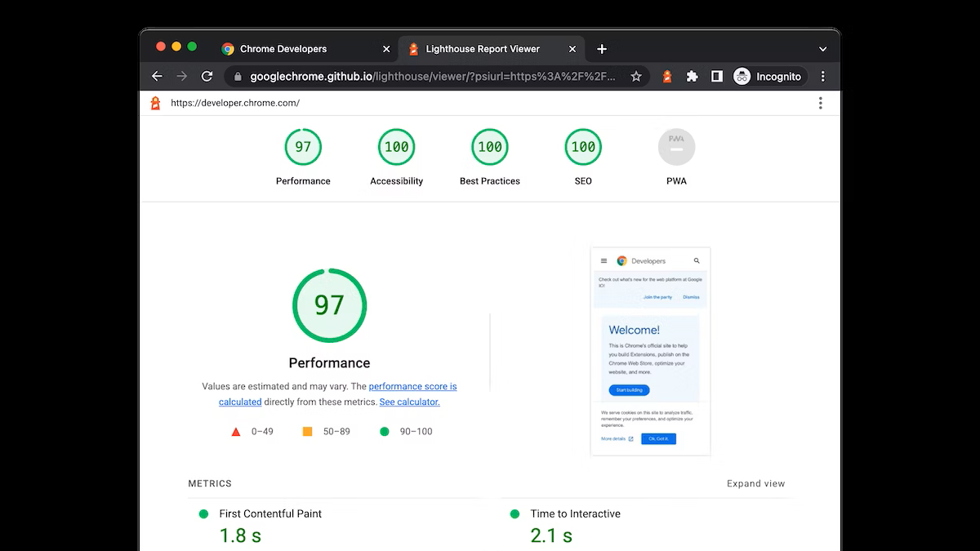Jump to the Best Practices score gauge
This screenshot has height=551, width=980.
tap(490, 148)
